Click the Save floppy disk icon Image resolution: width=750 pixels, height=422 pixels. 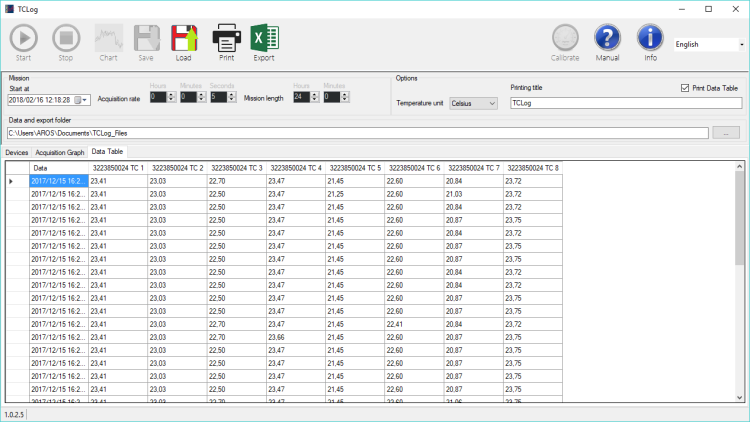[x=146, y=38]
